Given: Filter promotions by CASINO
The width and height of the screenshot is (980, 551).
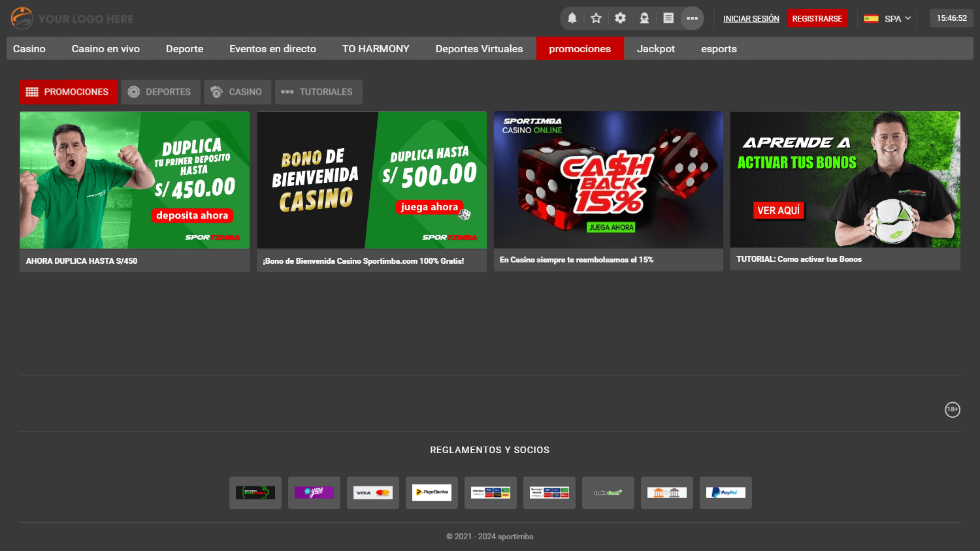Looking at the screenshot, I should click(237, 92).
